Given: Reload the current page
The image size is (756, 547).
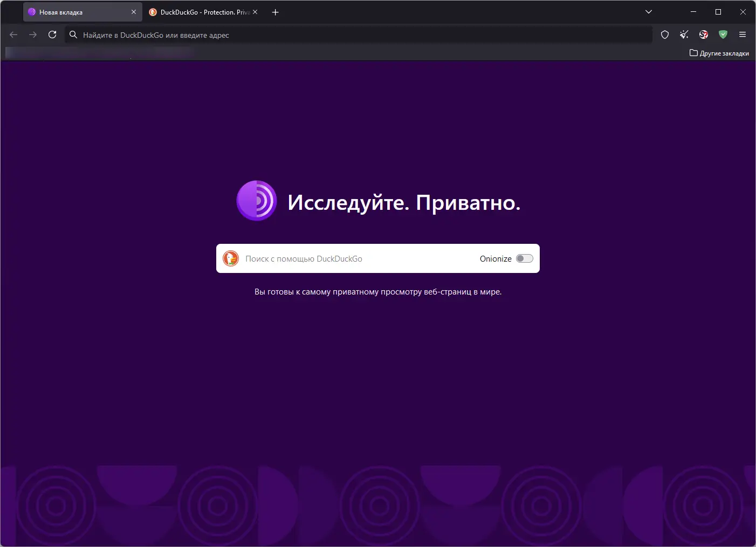Looking at the screenshot, I should pyautogui.click(x=52, y=35).
